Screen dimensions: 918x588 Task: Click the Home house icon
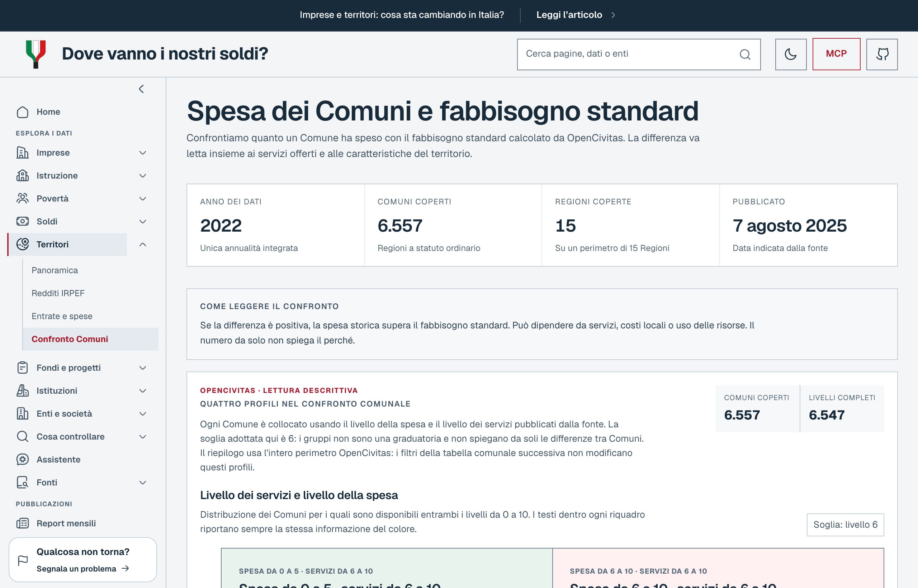point(23,112)
